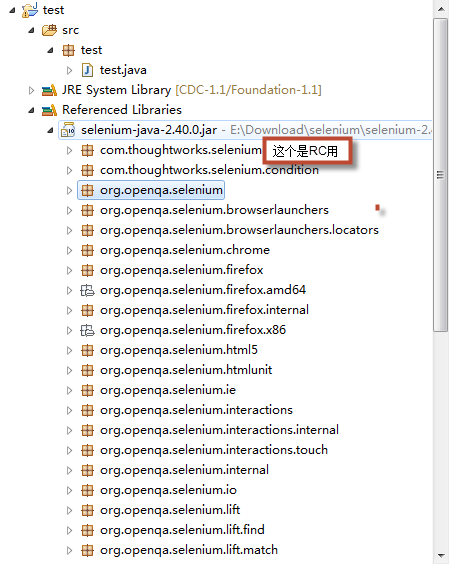449x564 pixels.
Task: Click the org.openqa.selenium.io package icon
Action: [87, 490]
